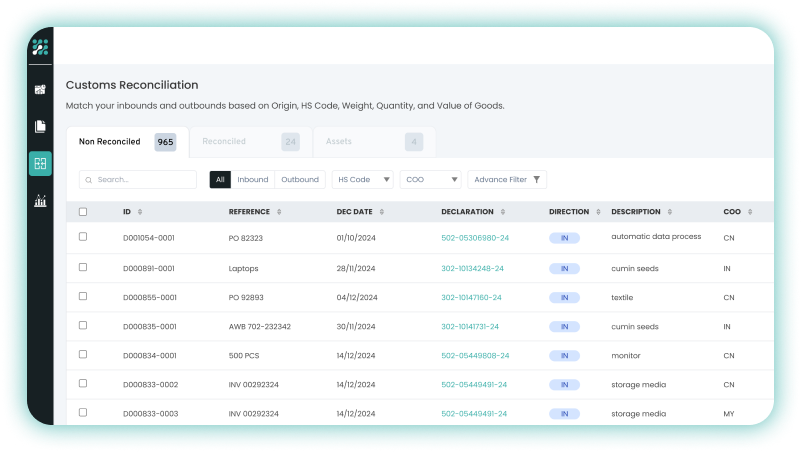The height and width of the screenshot is (452, 801).
Task: Open the analytics chart icon in sidebar
Action: (40, 200)
